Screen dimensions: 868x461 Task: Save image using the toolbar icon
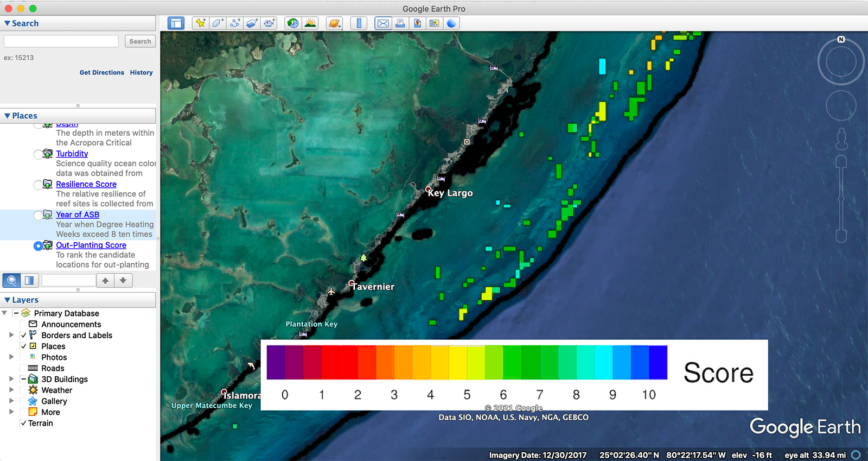coord(417,23)
